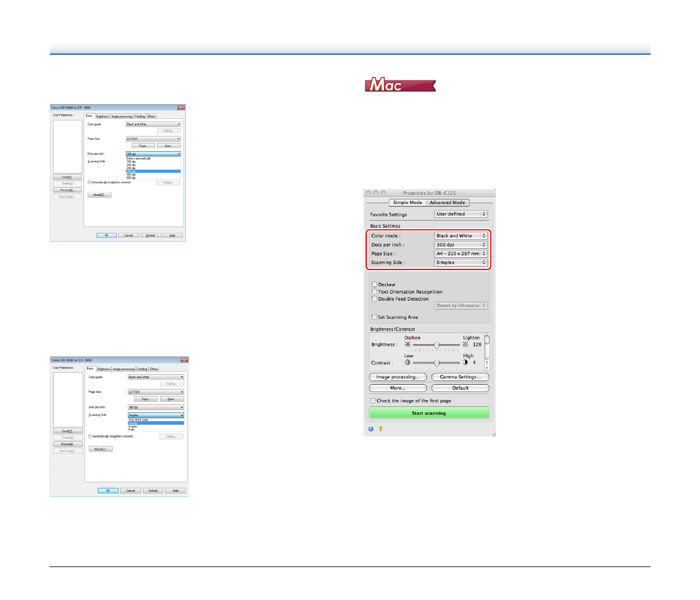Click the Darken sun icon beside Brightness slider
Image resolution: width=700 pixels, height=600 pixels.
coord(407,345)
